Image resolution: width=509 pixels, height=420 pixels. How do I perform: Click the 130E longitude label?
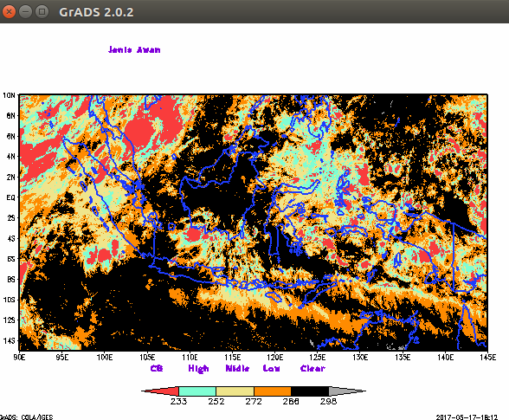click(360, 358)
